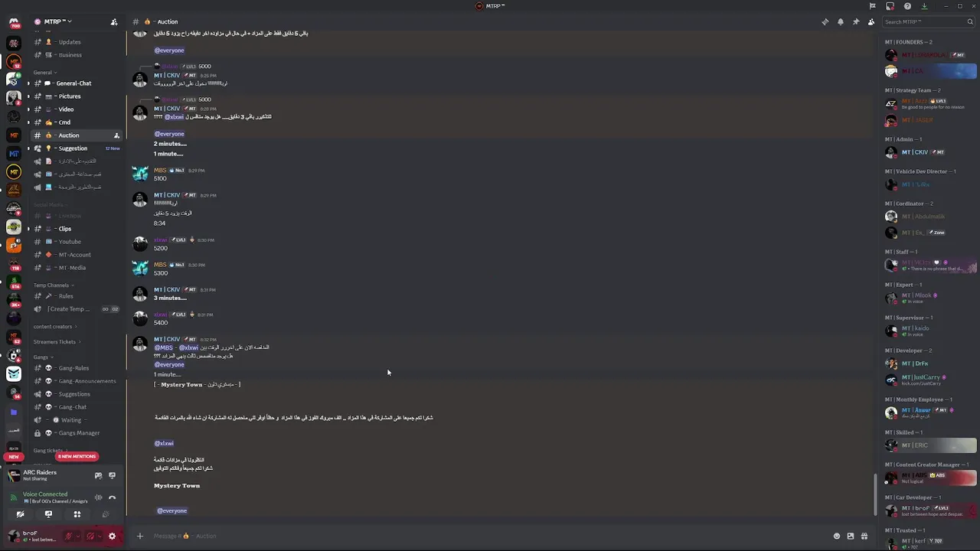
Task: Click the @xlxwi mention in winner message
Action: [164, 443]
